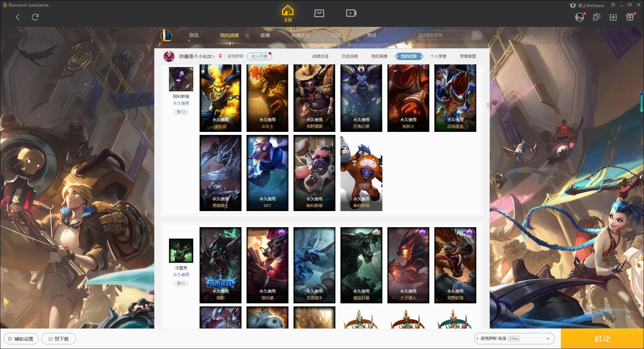Click the 预下载 button
The image size is (644, 349).
59,339
